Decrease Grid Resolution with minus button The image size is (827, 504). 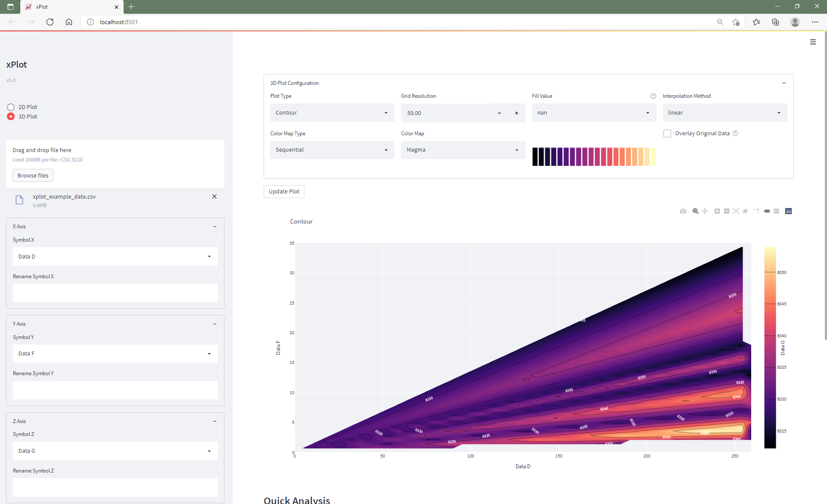tap(499, 113)
